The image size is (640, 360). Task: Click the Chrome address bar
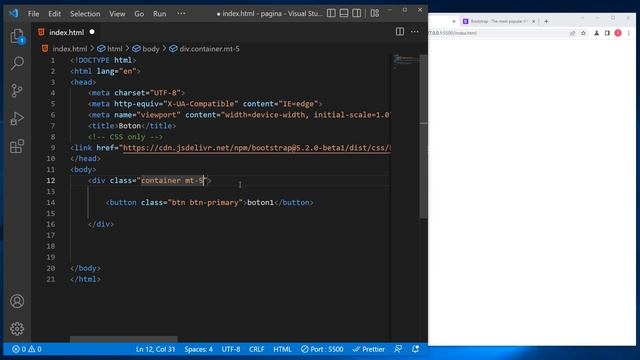click(x=496, y=33)
